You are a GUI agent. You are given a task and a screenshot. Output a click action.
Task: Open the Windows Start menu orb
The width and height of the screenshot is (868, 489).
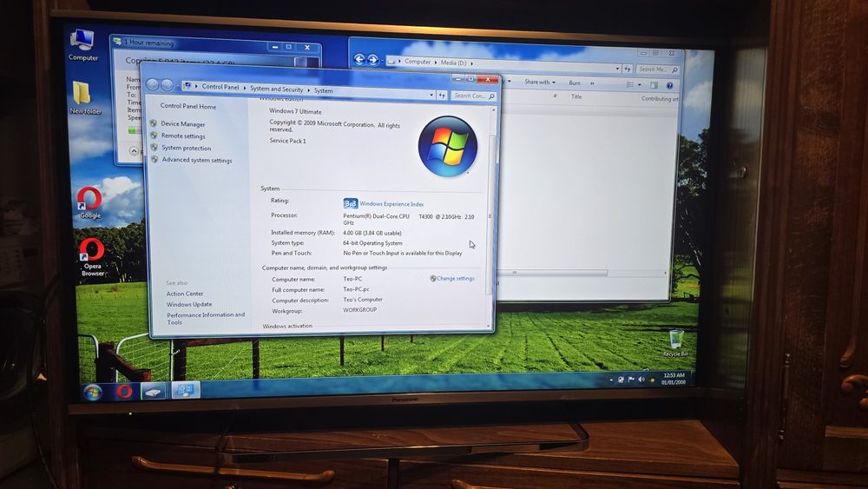[x=93, y=393]
